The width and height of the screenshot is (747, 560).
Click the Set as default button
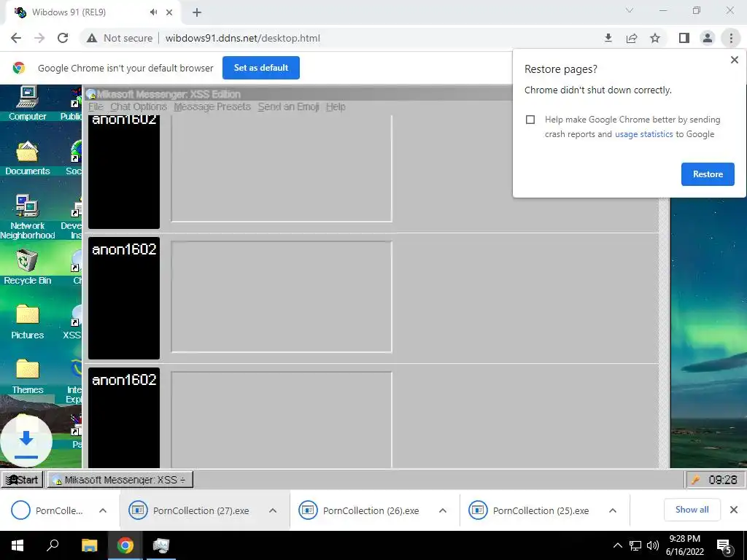[261, 68]
